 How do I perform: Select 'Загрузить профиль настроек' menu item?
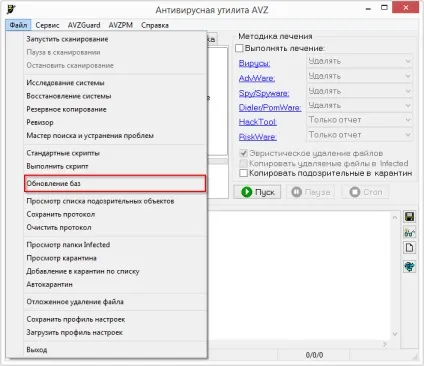pyautogui.click(x=115, y=332)
